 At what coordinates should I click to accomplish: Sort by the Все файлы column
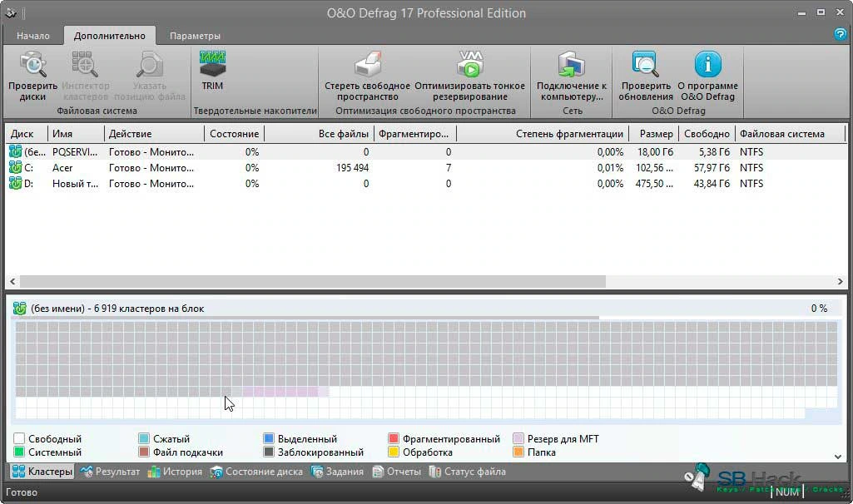tap(319, 134)
